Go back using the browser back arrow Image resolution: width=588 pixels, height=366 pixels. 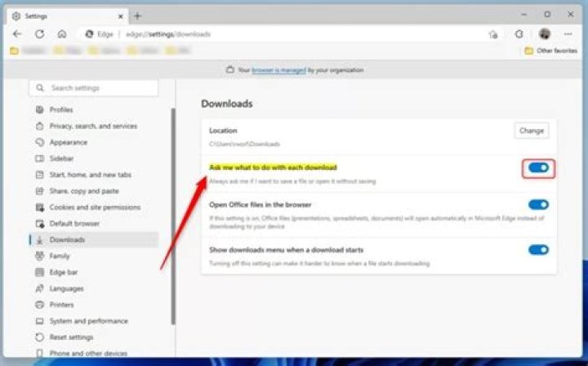[x=17, y=34]
